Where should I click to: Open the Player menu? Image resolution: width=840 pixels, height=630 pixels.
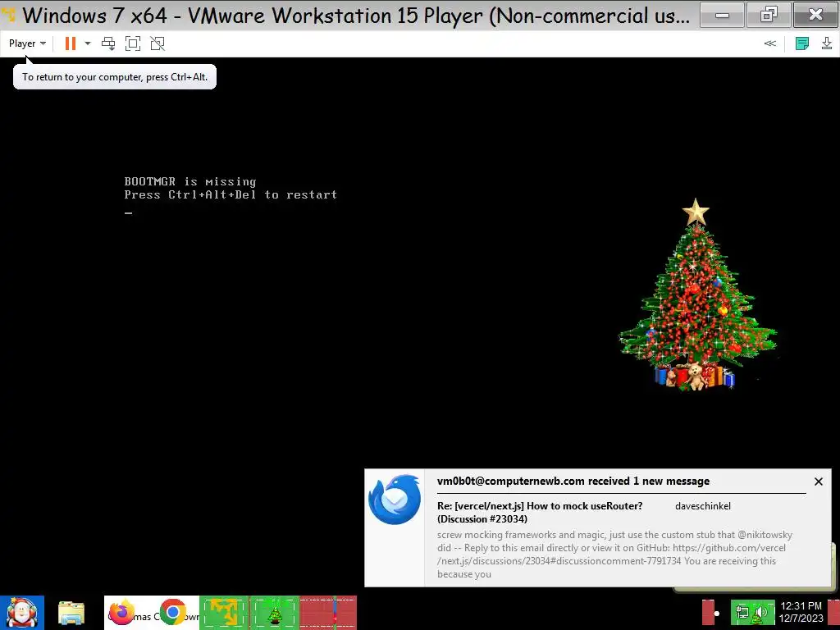(x=27, y=43)
